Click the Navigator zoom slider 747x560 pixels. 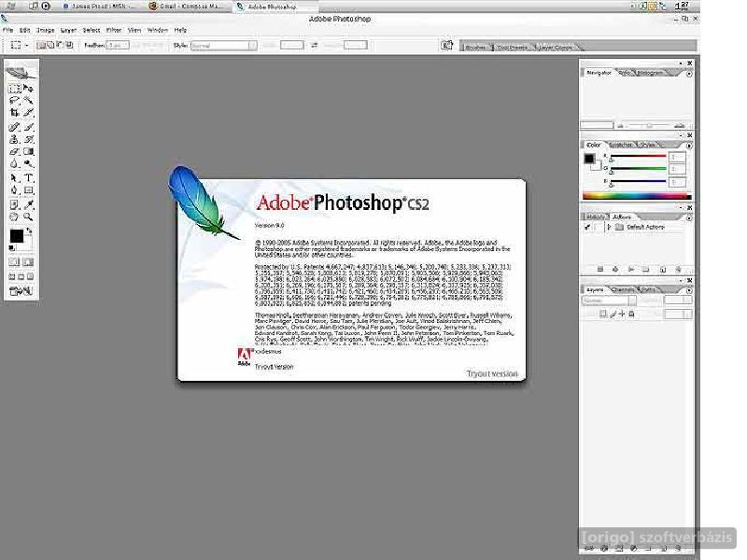649,126
